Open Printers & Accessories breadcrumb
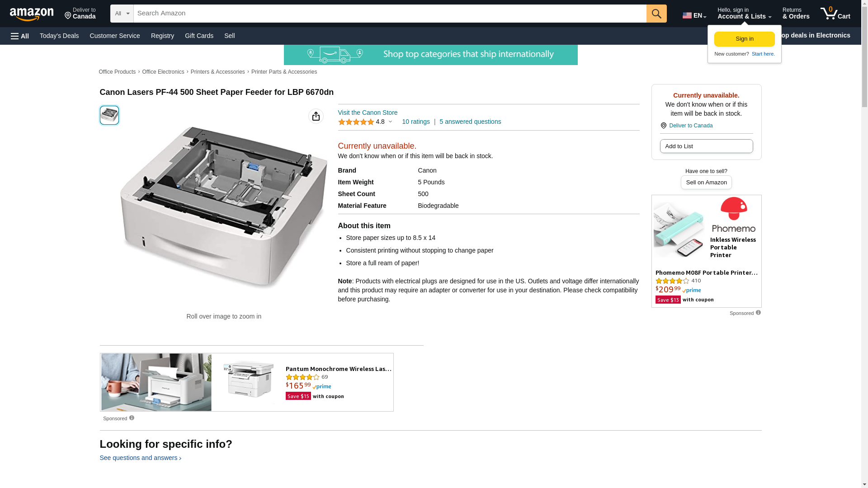Image resolution: width=868 pixels, height=488 pixels. click(x=217, y=72)
